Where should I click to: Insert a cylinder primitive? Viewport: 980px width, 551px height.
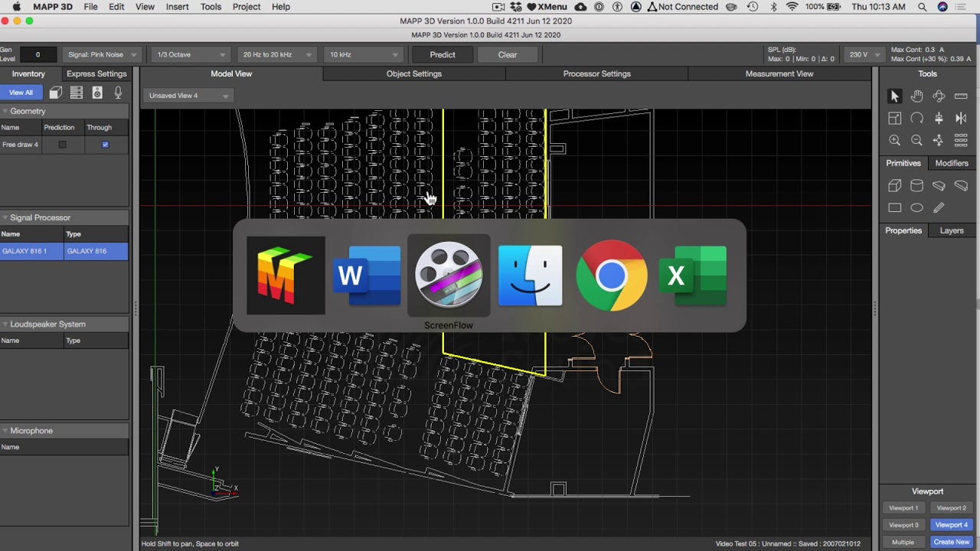(916, 185)
